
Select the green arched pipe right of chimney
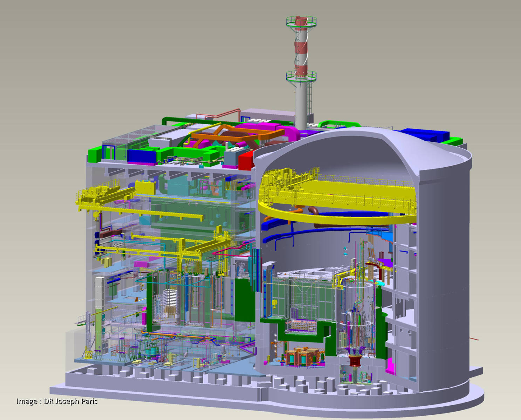point(338,124)
